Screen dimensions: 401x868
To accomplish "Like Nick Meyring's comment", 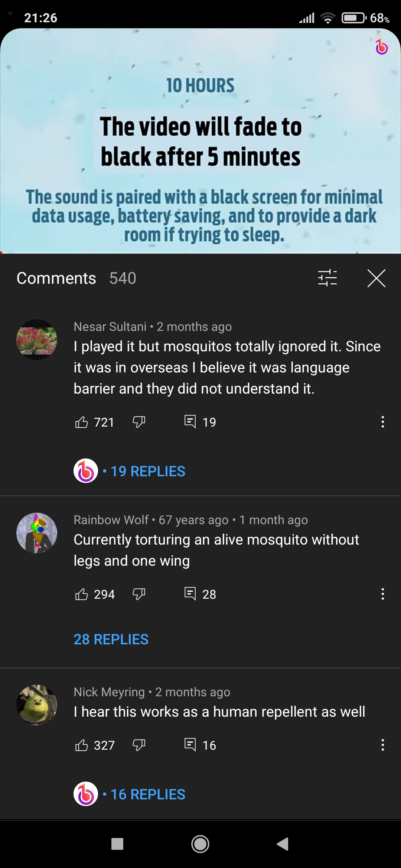I will pos(82,745).
